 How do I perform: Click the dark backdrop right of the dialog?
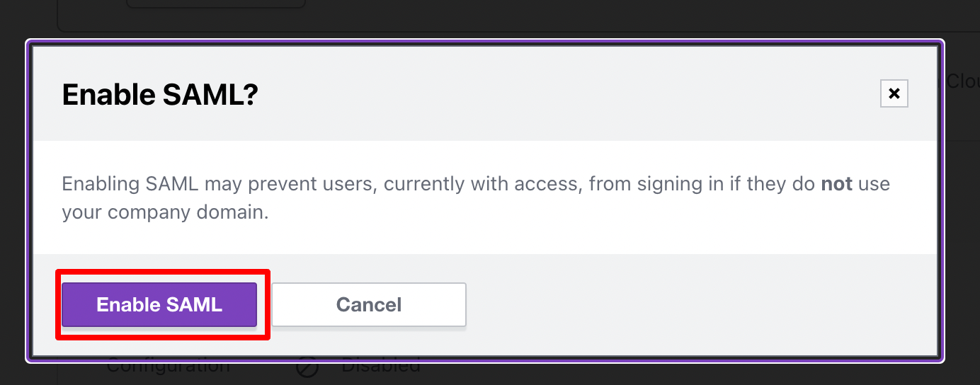point(963,212)
